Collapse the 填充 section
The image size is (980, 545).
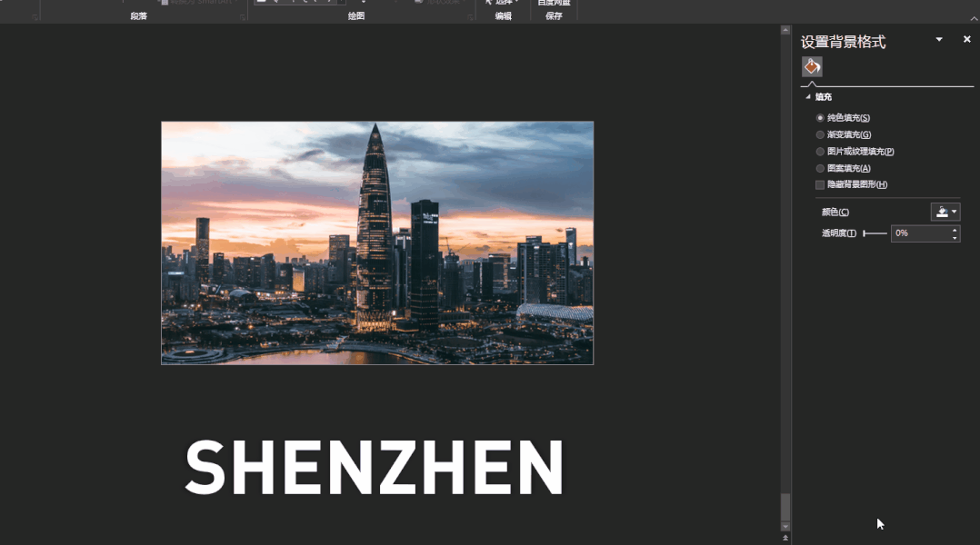click(808, 97)
